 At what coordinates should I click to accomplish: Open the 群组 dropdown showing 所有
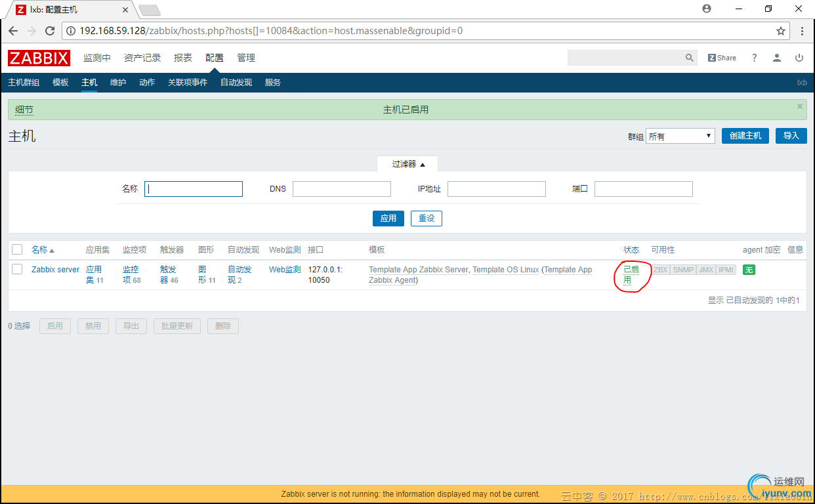click(x=680, y=136)
